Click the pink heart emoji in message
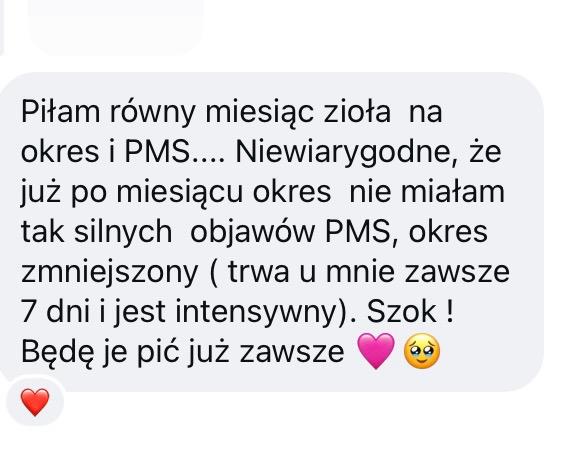The width and height of the screenshot is (563, 455). (x=376, y=351)
